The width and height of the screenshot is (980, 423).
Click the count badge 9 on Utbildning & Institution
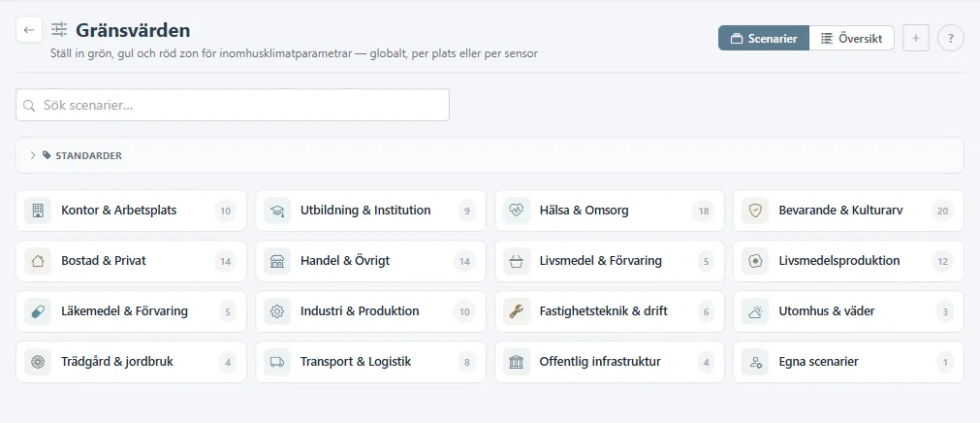coord(466,211)
